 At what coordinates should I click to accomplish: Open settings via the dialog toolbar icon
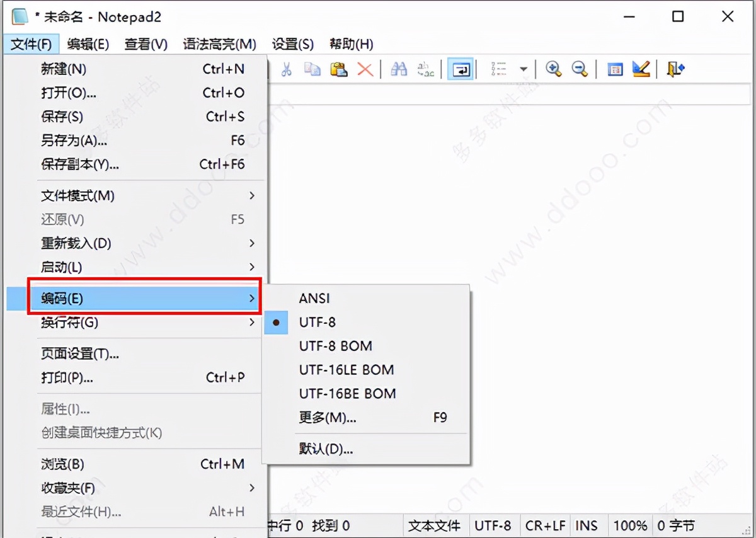(x=614, y=69)
